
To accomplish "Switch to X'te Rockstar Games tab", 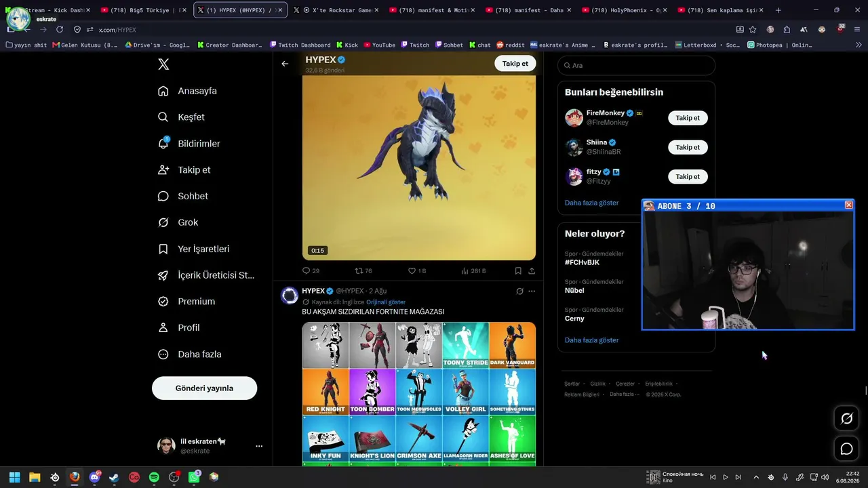I will tap(336, 10).
